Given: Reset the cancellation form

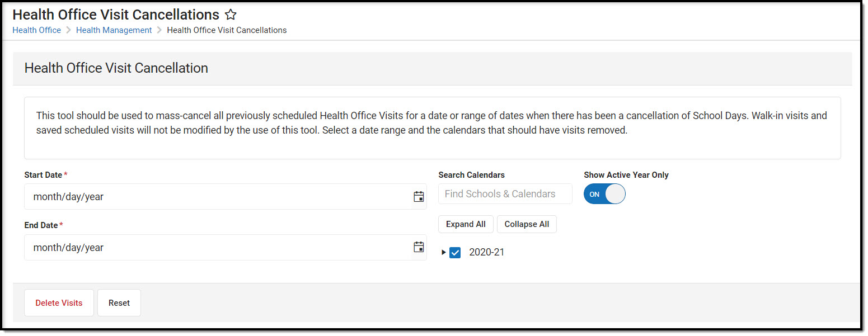Looking at the screenshot, I should pyautogui.click(x=119, y=303).
